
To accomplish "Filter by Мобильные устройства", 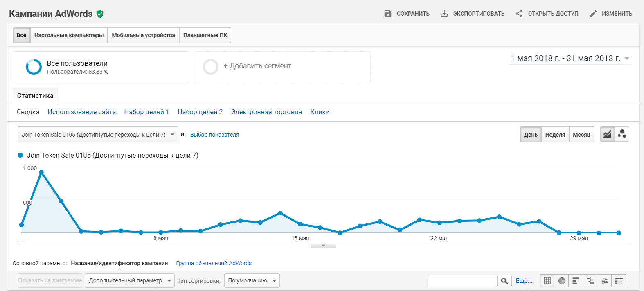I will point(143,35).
